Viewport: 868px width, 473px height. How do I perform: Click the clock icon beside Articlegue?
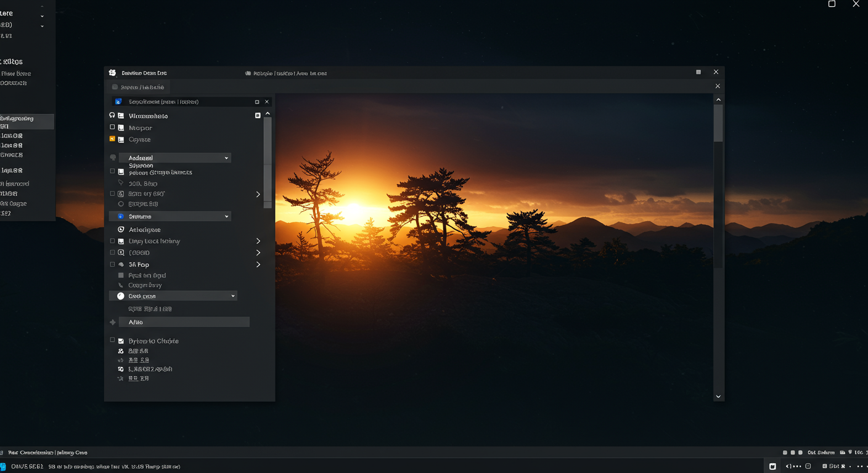121,229
